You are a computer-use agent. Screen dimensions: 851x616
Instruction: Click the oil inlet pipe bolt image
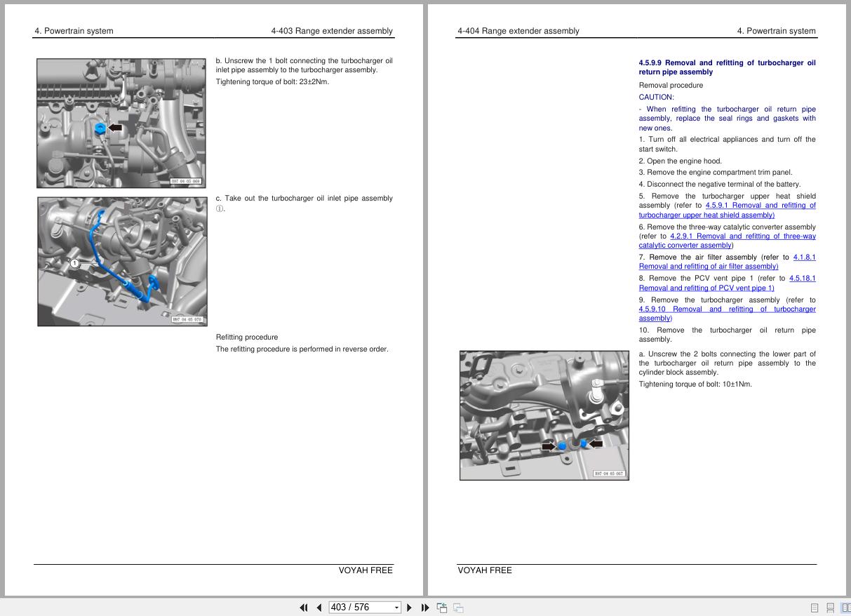121,123
